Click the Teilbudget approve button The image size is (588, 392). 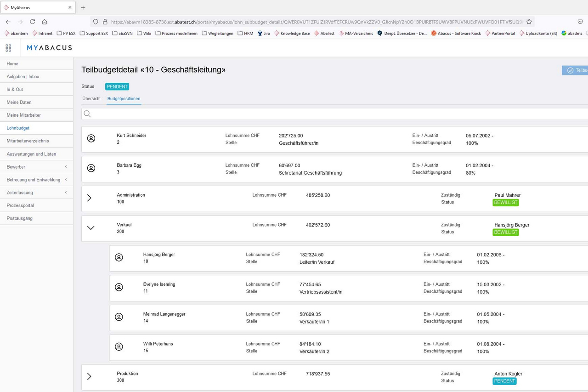tap(576, 70)
